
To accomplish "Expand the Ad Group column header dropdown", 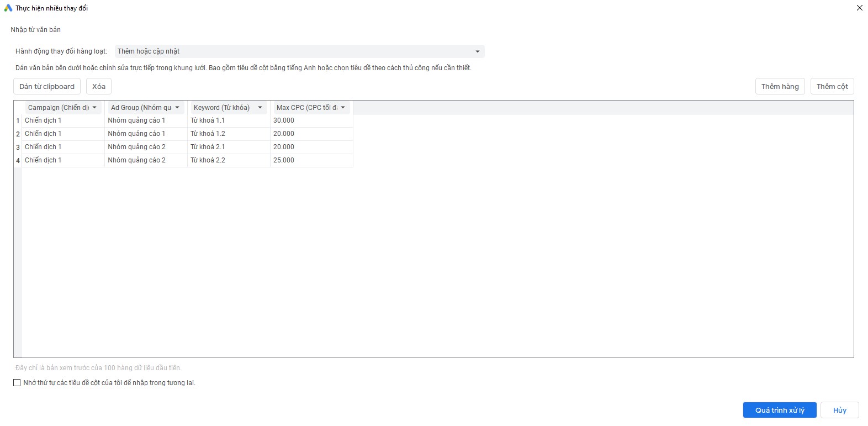I will pos(177,108).
